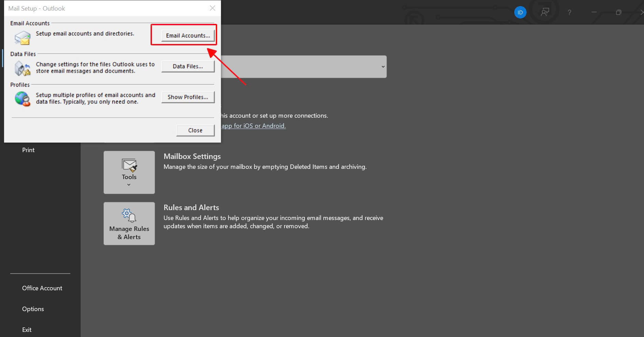Open Office Account page
The image size is (644, 337).
click(x=42, y=288)
